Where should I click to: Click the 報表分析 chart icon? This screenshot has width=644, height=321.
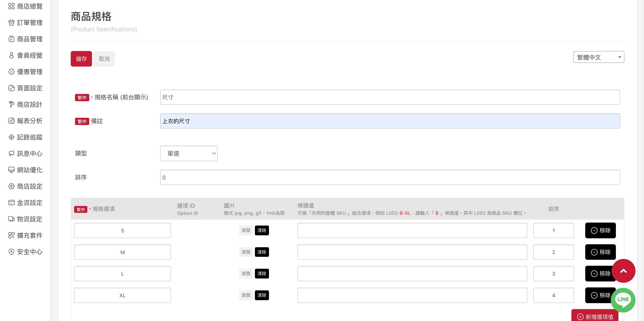(11, 121)
